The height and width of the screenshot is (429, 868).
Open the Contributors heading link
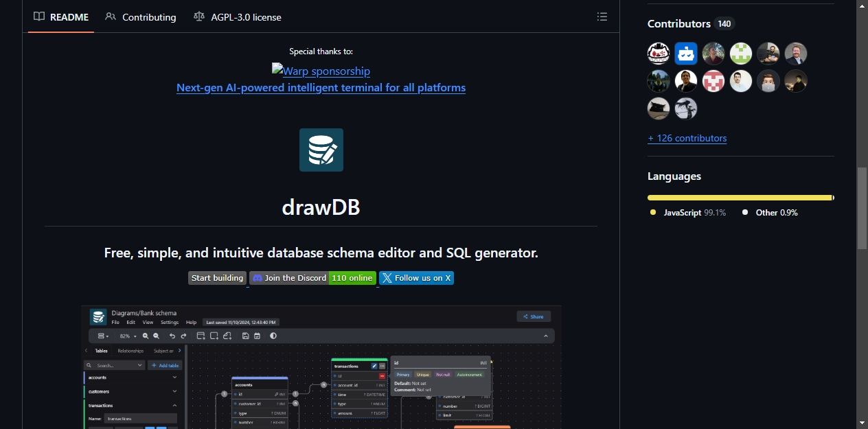click(x=679, y=23)
